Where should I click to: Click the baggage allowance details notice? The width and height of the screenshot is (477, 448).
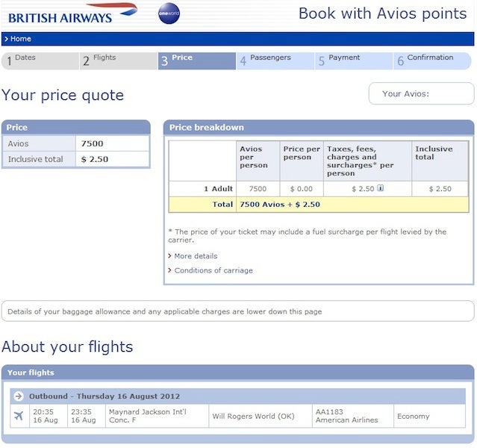tap(237, 311)
